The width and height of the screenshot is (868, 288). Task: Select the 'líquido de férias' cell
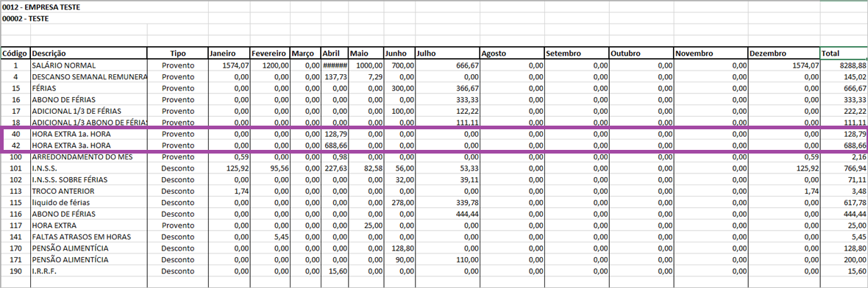click(x=89, y=202)
